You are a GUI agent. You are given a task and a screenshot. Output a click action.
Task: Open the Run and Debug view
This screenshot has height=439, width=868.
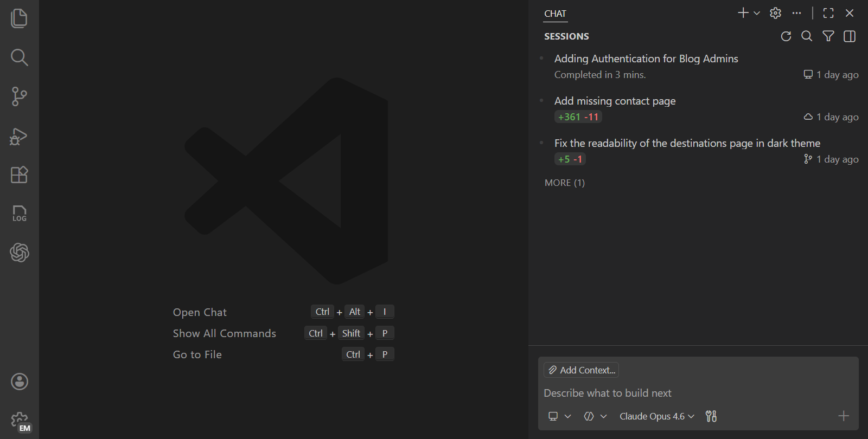click(x=20, y=136)
